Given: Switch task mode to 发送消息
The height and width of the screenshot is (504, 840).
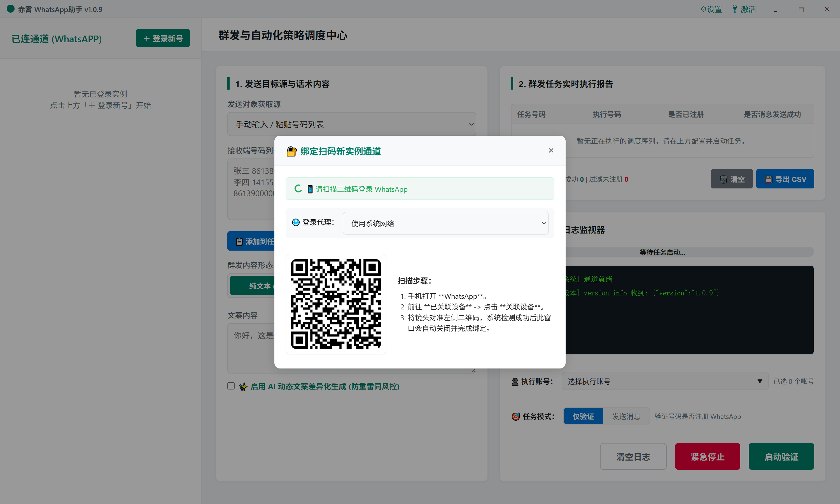Looking at the screenshot, I should pos(626,416).
